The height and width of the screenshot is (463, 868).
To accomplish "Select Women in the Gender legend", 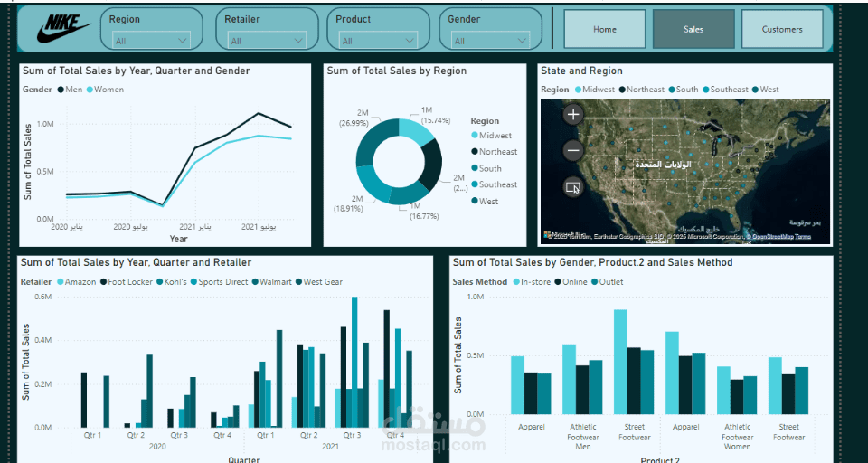I will [105, 90].
